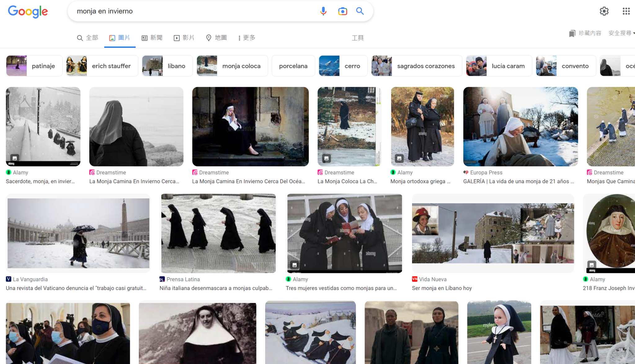Click 'Tres mujeres vestidas como monjas' link

tap(341, 288)
